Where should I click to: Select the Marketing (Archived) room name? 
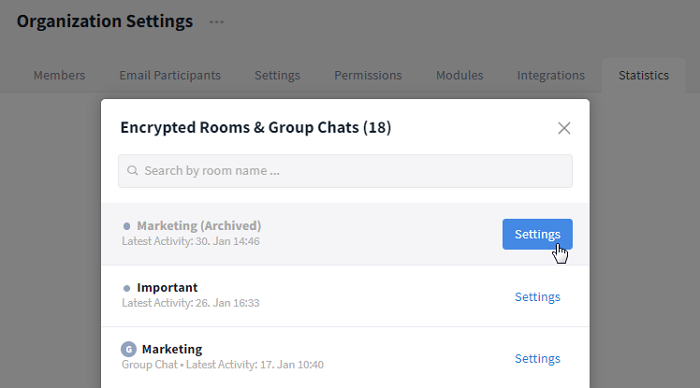pos(199,225)
